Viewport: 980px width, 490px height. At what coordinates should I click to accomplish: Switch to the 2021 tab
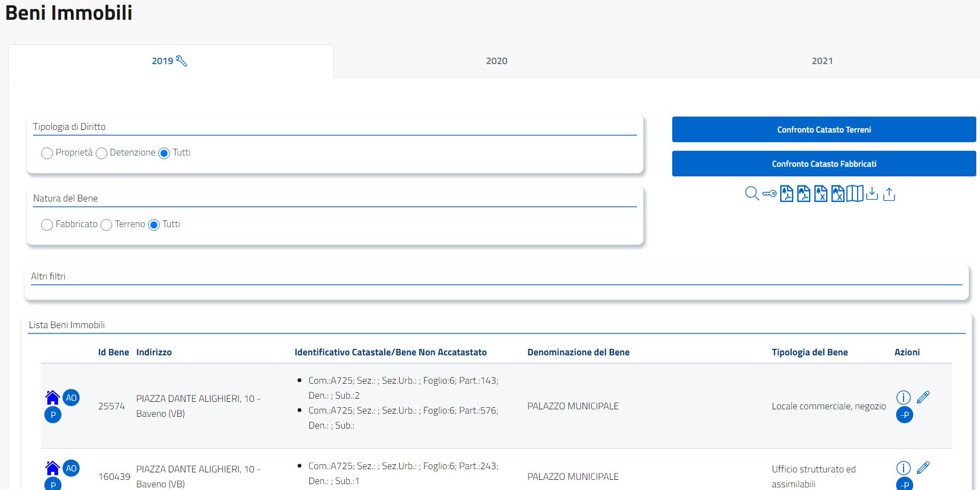(x=822, y=61)
